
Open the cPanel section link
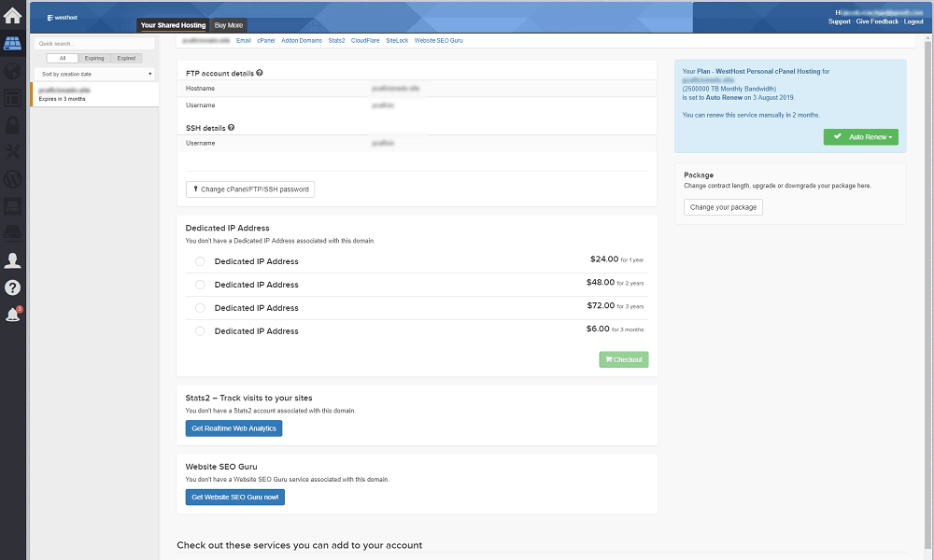(x=266, y=40)
